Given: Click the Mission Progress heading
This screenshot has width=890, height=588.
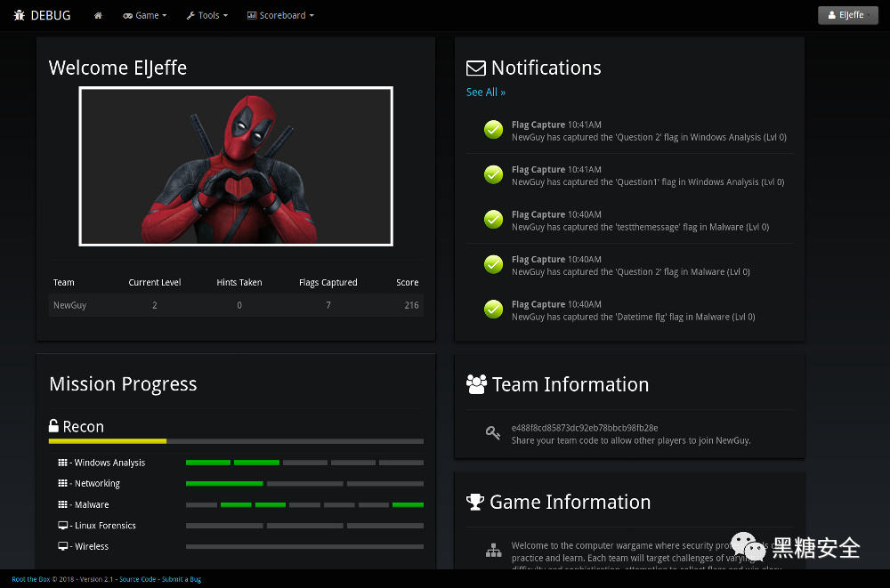Looking at the screenshot, I should [x=123, y=384].
